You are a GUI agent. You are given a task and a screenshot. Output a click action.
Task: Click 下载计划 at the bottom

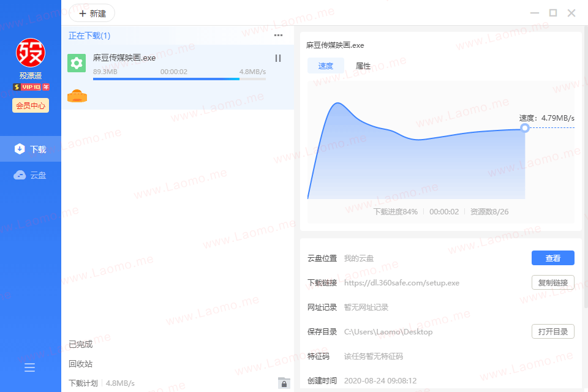pos(83,383)
